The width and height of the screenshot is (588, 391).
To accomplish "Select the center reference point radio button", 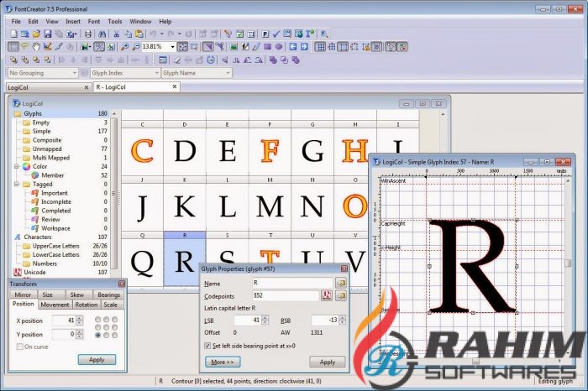I will pos(106,327).
